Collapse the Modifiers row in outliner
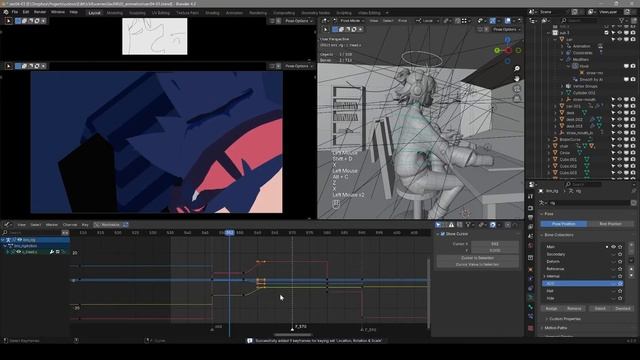 562,60
